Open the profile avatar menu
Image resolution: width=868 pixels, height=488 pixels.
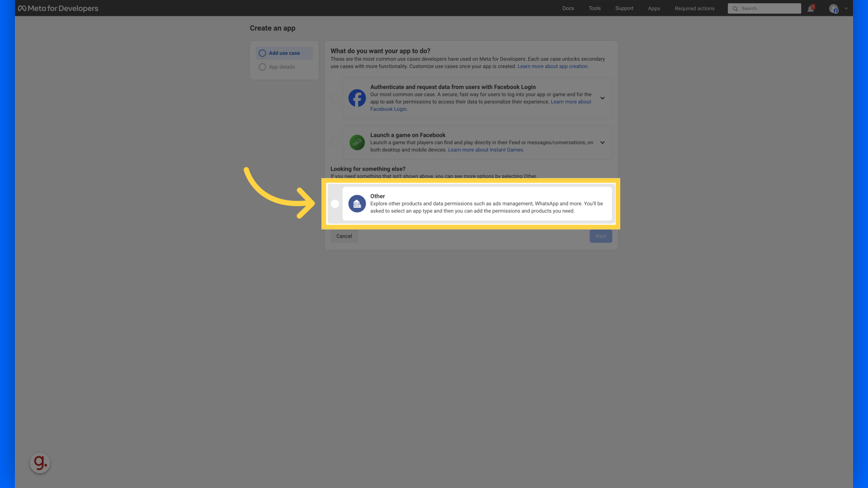[834, 9]
